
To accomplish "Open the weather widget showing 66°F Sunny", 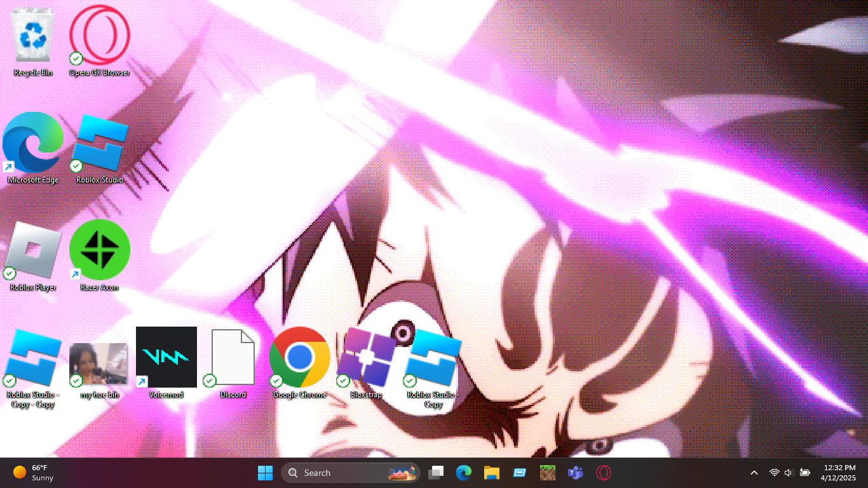I will pos(34,473).
